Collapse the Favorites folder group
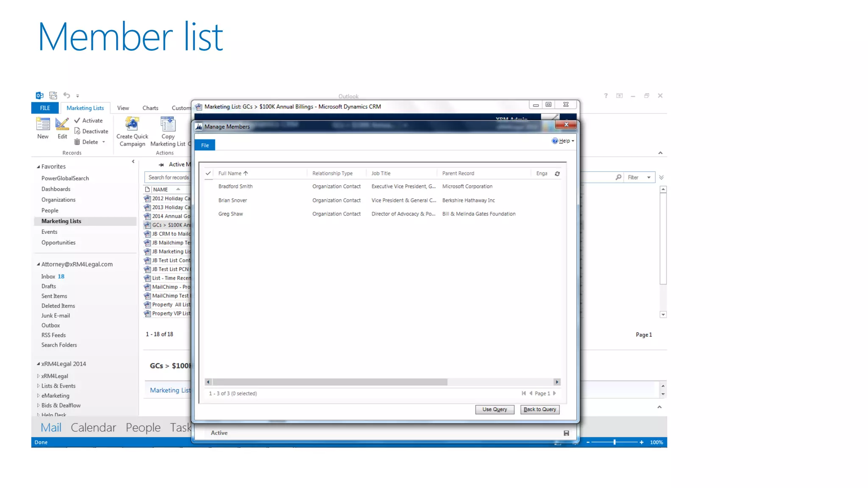 pos(38,167)
